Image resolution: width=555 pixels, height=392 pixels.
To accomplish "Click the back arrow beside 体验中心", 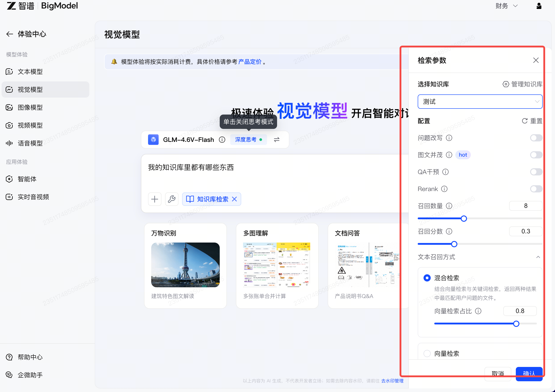I will click(x=9, y=34).
